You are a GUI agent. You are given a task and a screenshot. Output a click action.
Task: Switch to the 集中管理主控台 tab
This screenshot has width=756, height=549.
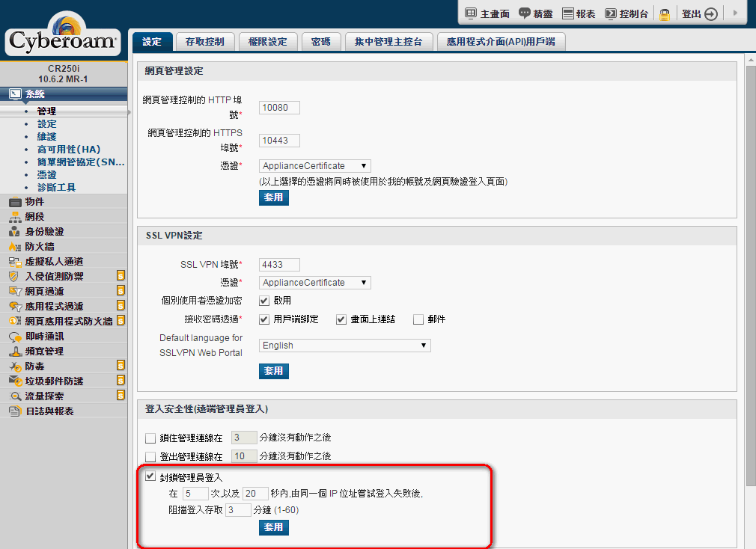(x=388, y=42)
